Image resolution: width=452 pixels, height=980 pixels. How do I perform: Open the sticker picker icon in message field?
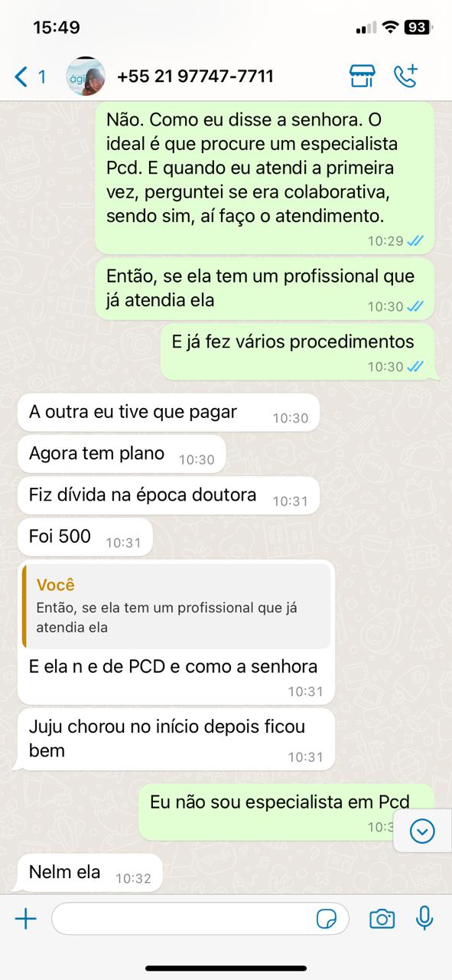click(x=327, y=919)
